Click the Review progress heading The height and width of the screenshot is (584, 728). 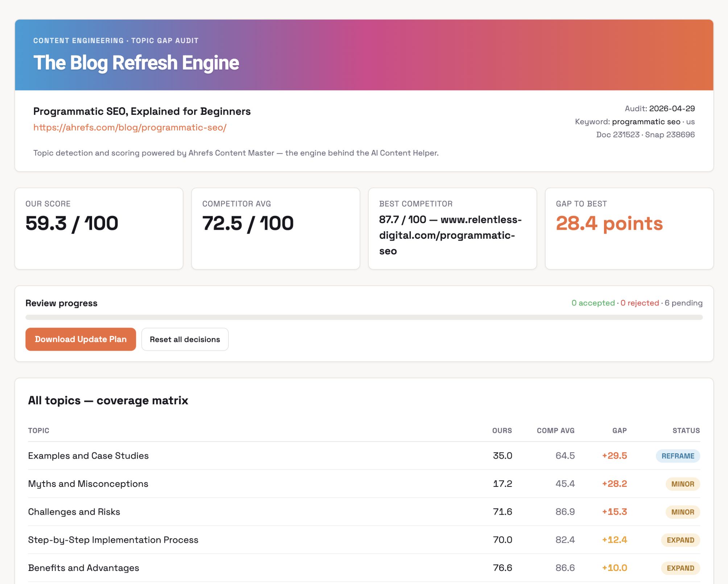[x=61, y=303]
